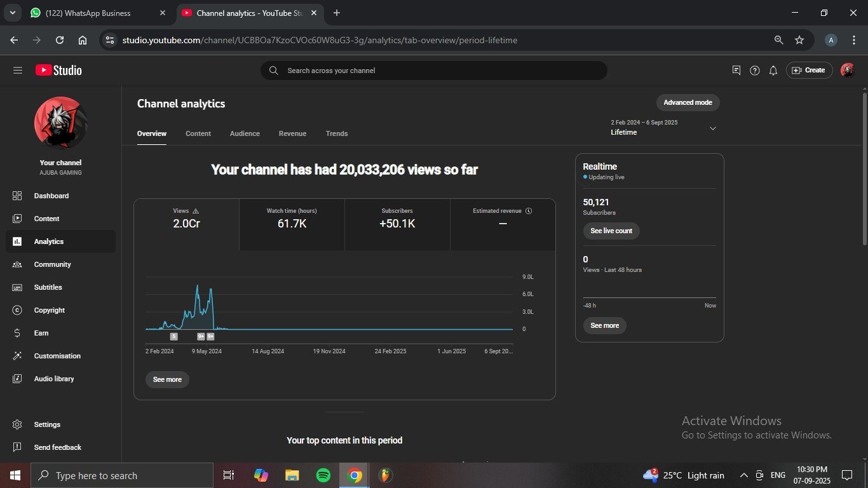This screenshot has height=488, width=868.
Task: Click the bookmark star in address bar
Action: click(x=799, y=40)
